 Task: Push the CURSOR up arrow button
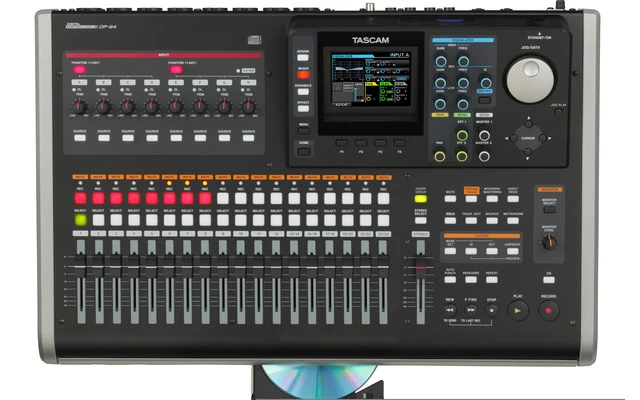tap(528, 124)
